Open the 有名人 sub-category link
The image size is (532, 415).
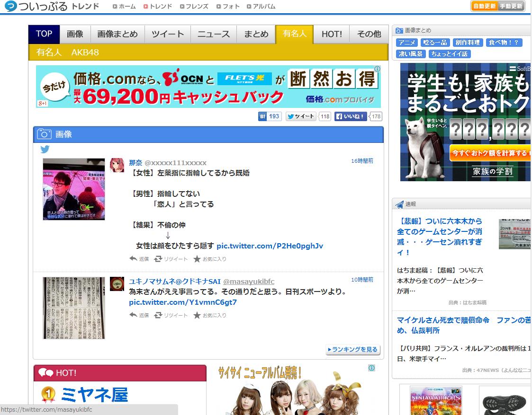click(x=49, y=52)
